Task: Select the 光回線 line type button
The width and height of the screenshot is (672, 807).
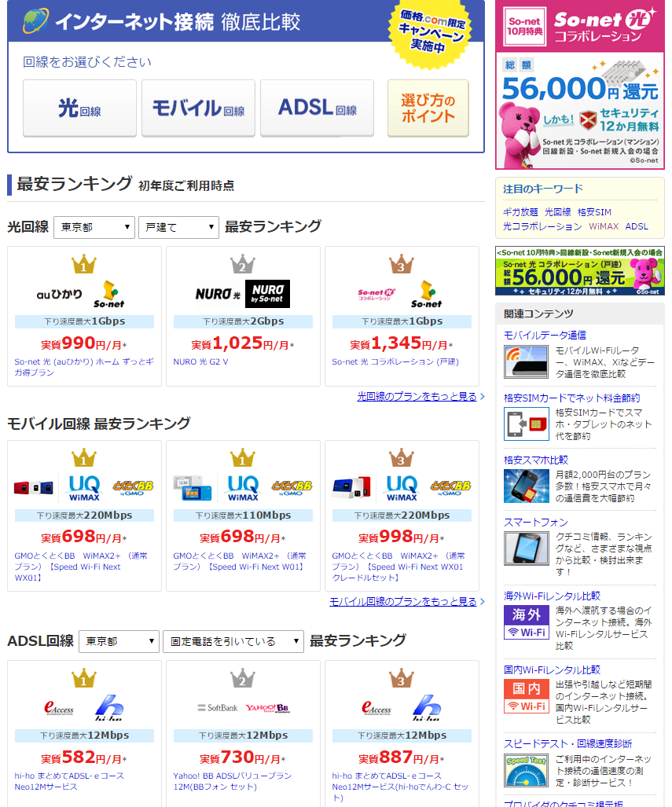Action: point(80,108)
